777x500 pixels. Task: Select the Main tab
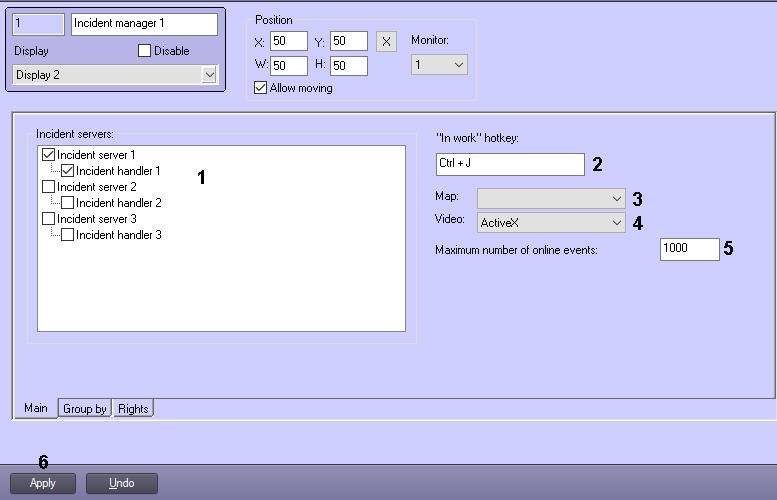click(x=36, y=408)
